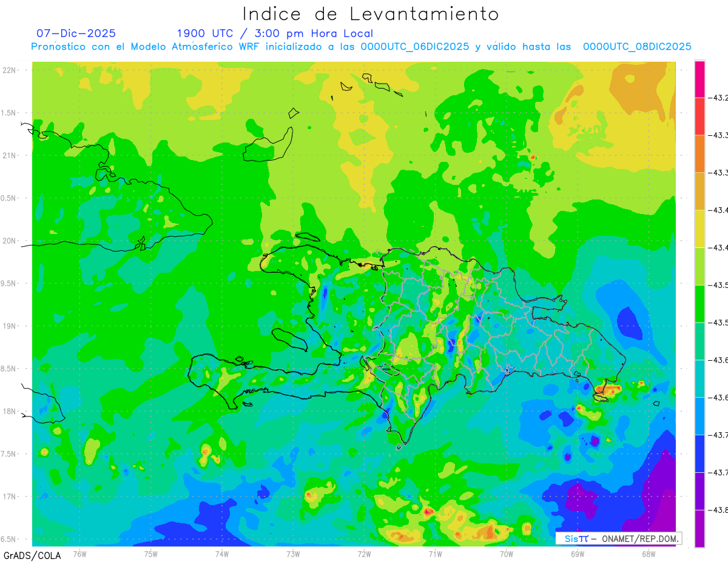Viewport: 728px width, 562px height.
Task: Click the -43.2 legend value
Action: pos(718,98)
